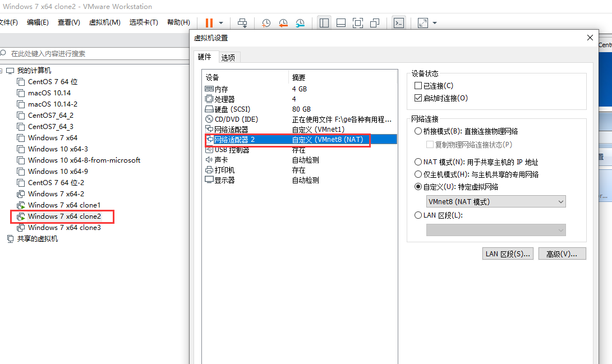Select CentOS 7 64 位-2 virtual machine

point(56,183)
